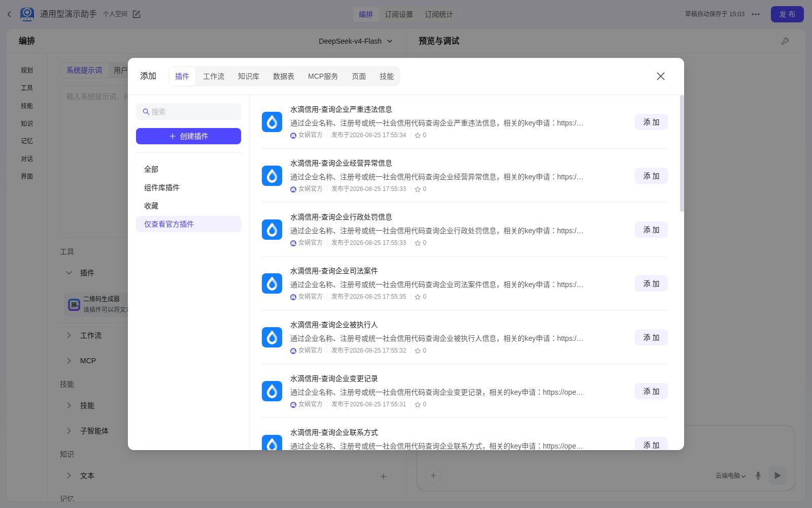Switch to the 数据表 tab

[x=284, y=76]
